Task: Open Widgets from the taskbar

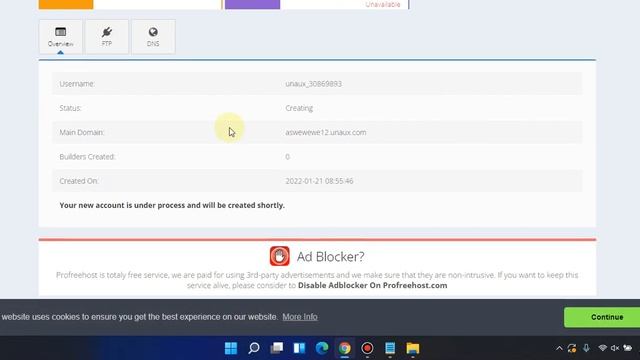Action: pyautogui.click(x=299, y=348)
